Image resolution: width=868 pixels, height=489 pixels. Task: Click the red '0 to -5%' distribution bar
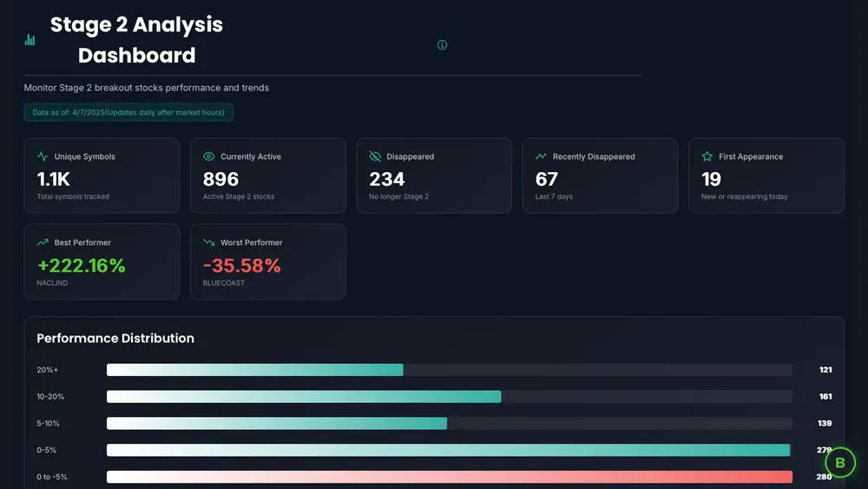pyautogui.click(x=450, y=476)
